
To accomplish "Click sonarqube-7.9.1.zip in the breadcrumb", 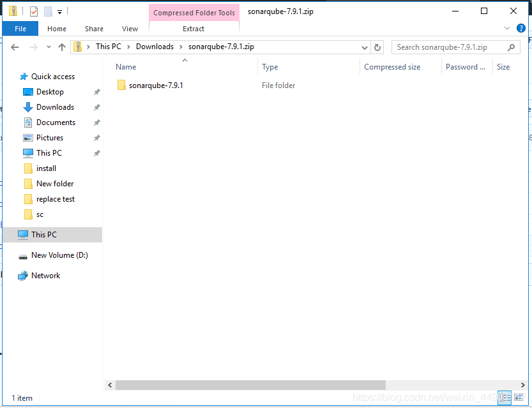I will click(221, 47).
